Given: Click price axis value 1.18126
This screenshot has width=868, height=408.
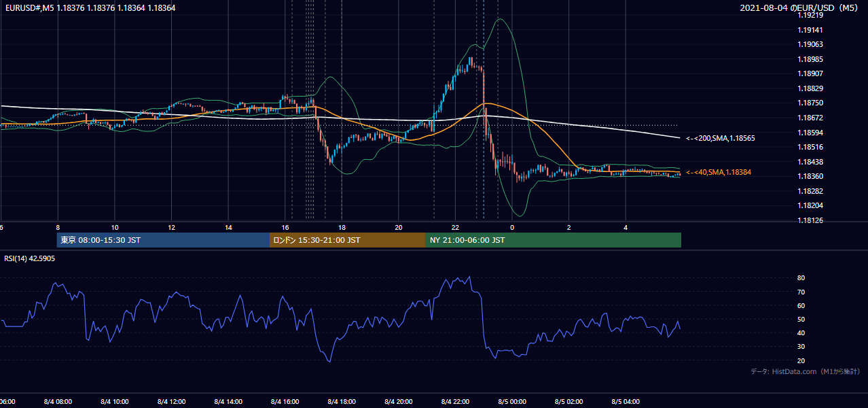Looking at the screenshot, I should point(810,220).
